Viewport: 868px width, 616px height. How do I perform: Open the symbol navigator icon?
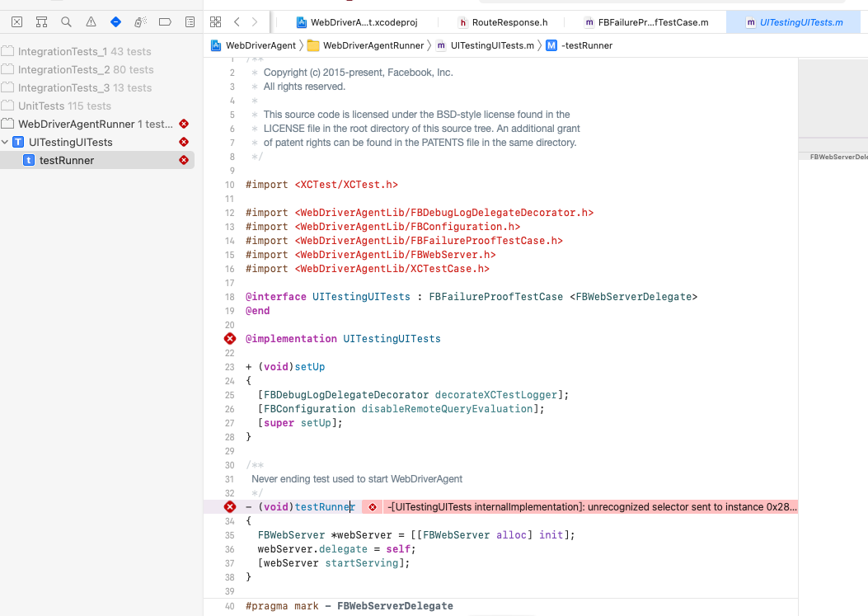click(41, 22)
